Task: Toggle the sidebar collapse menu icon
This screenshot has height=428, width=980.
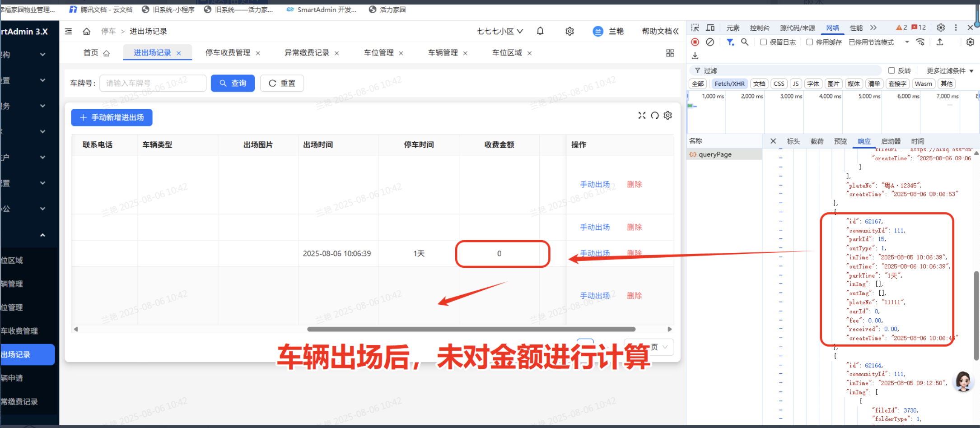Action: 69,31
